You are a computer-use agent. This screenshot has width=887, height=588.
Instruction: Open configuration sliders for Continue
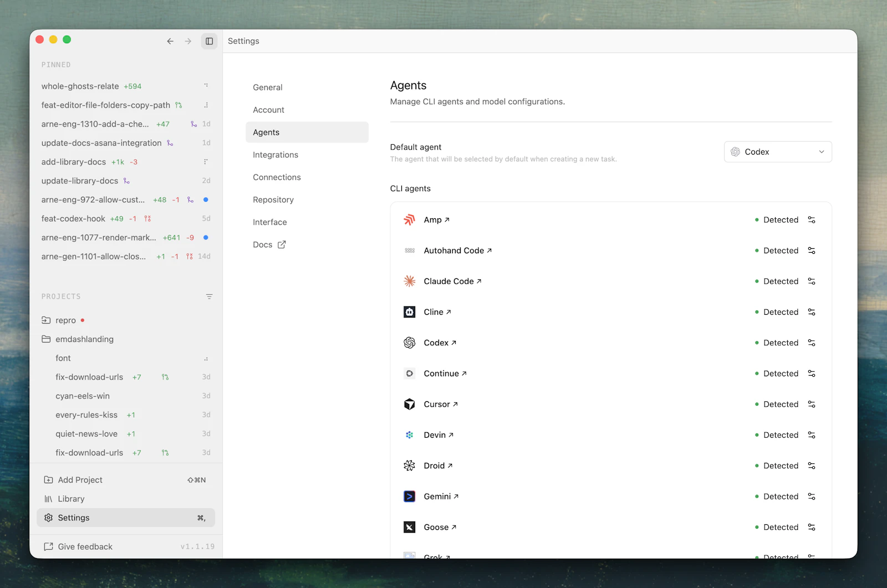(812, 374)
